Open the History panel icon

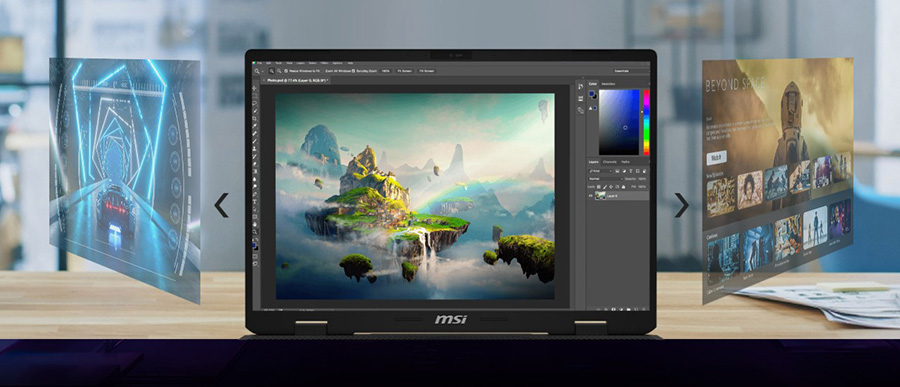[x=580, y=86]
